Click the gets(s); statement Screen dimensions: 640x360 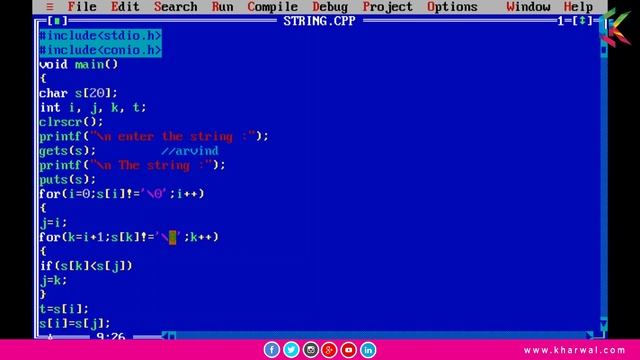(68, 151)
